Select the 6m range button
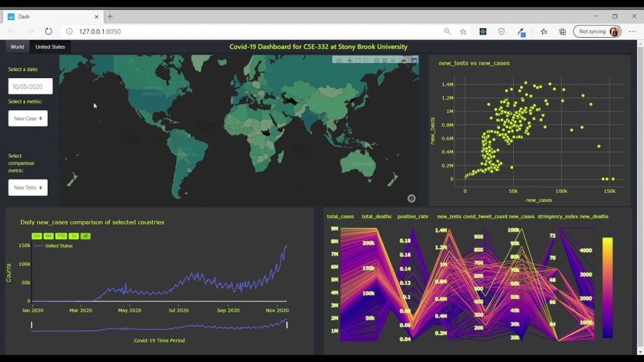The height and width of the screenshot is (362, 644). [48, 236]
